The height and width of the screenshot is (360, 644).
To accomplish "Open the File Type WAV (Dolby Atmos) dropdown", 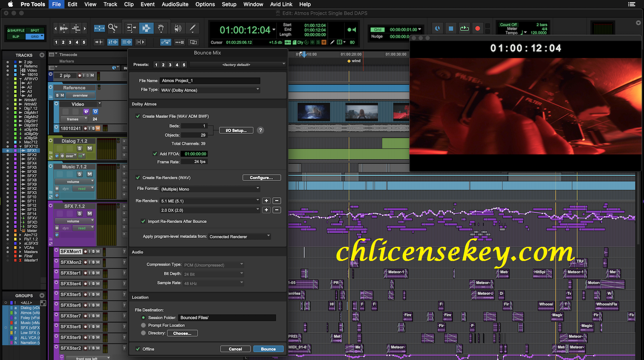I will tap(210, 90).
